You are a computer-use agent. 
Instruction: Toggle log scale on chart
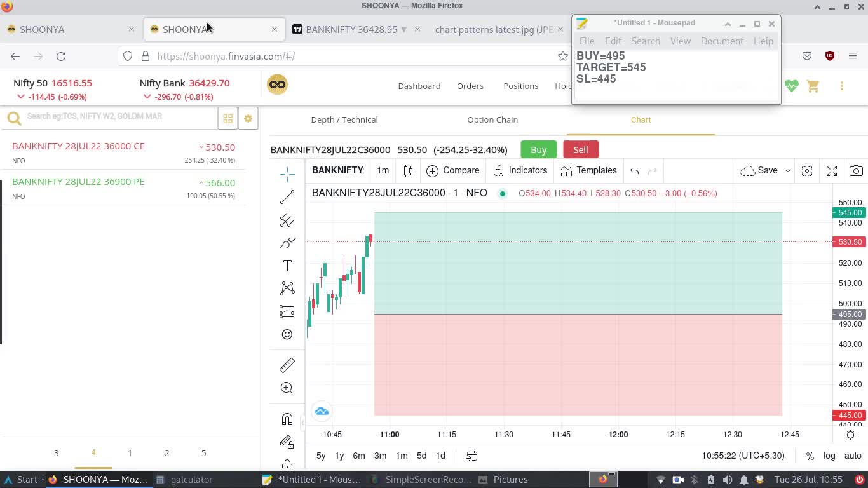(829, 456)
